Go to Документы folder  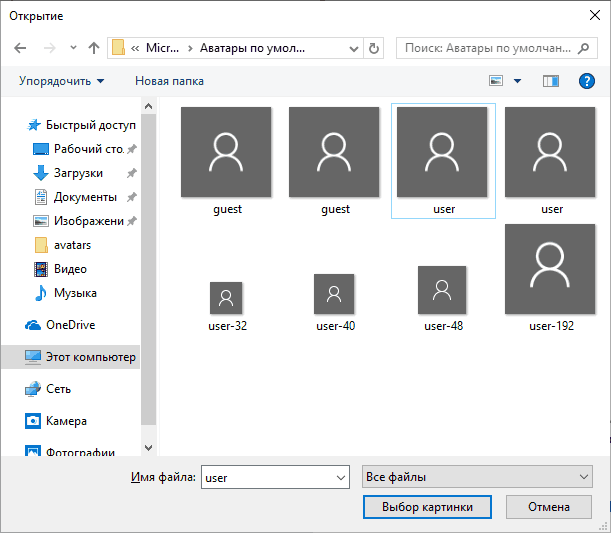point(76,197)
